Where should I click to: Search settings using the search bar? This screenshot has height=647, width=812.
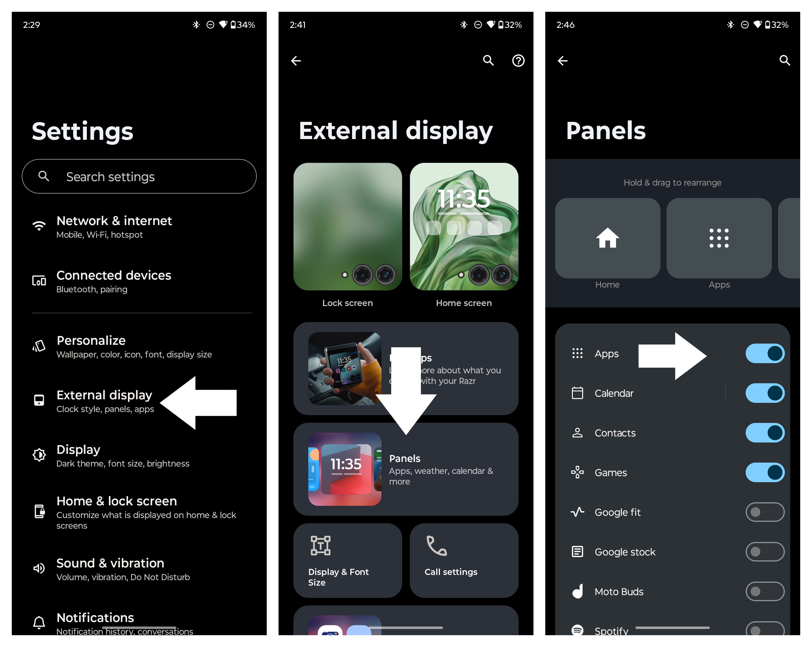point(139,176)
